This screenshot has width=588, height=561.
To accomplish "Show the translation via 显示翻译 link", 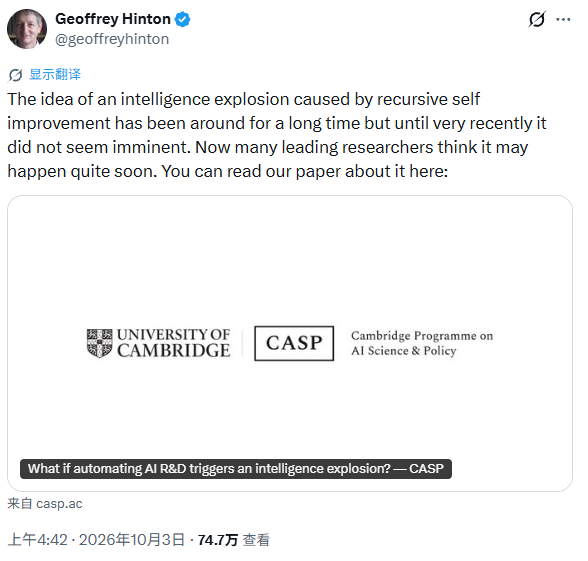I will coord(55,74).
